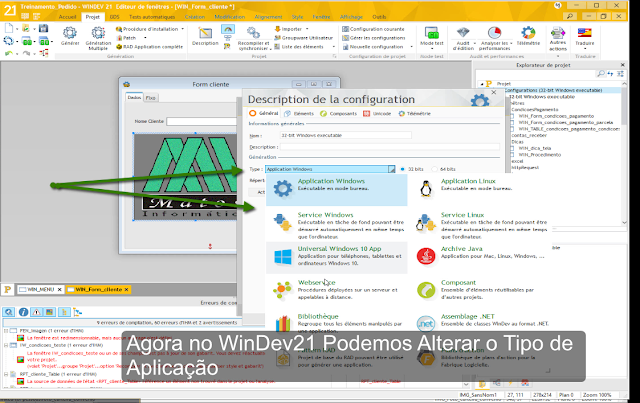The height and width of the screenshot is (403, 640).
Task: Open the Accueil ribbon tab
Action: 67,17
